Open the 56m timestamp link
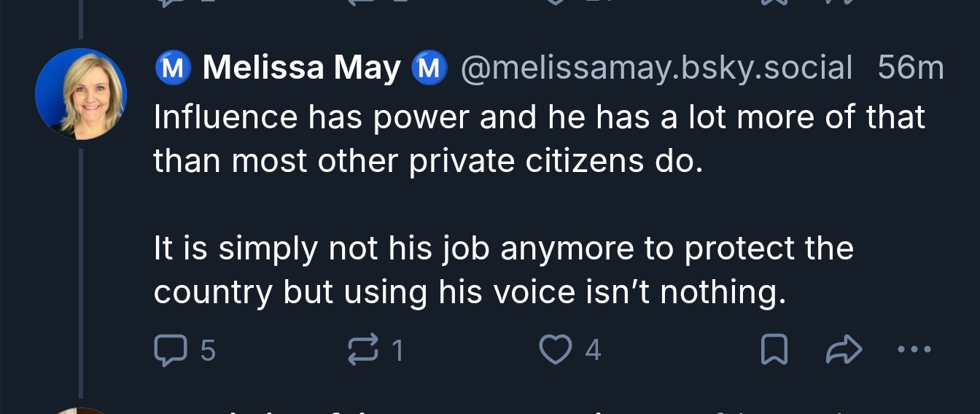 [910, 69]
